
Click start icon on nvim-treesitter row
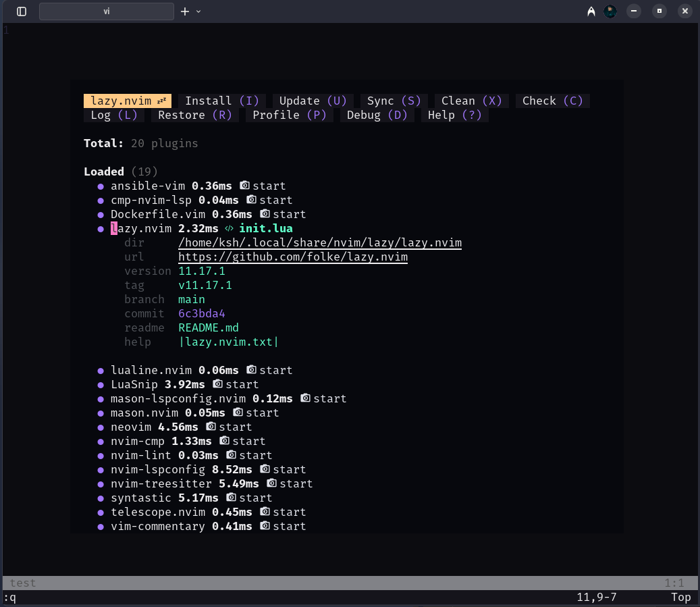(271, 483)
